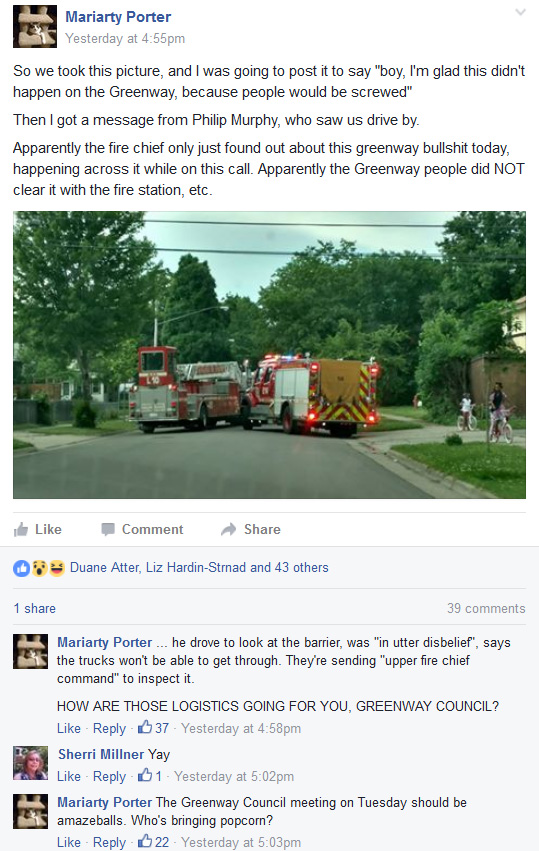Open the post options chevron dropdown

pos(520,12)
